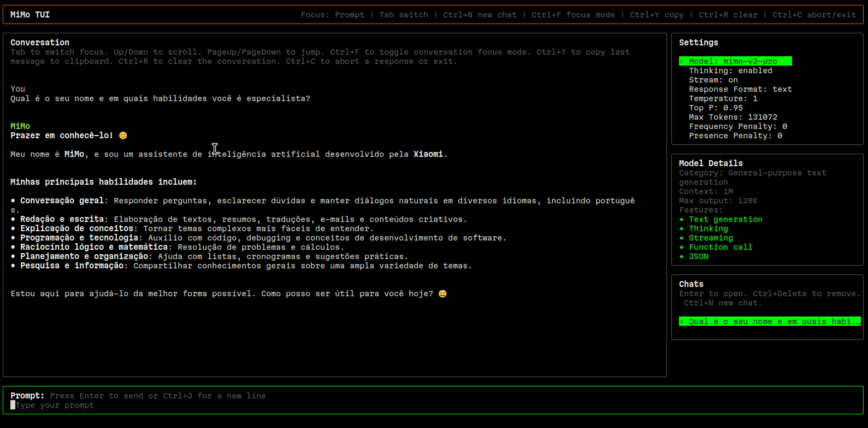The width and height of the screenshot is (868, 428).
Task: Select the Max Tokens: 131072 setting
Action: [x=733, y=117]
